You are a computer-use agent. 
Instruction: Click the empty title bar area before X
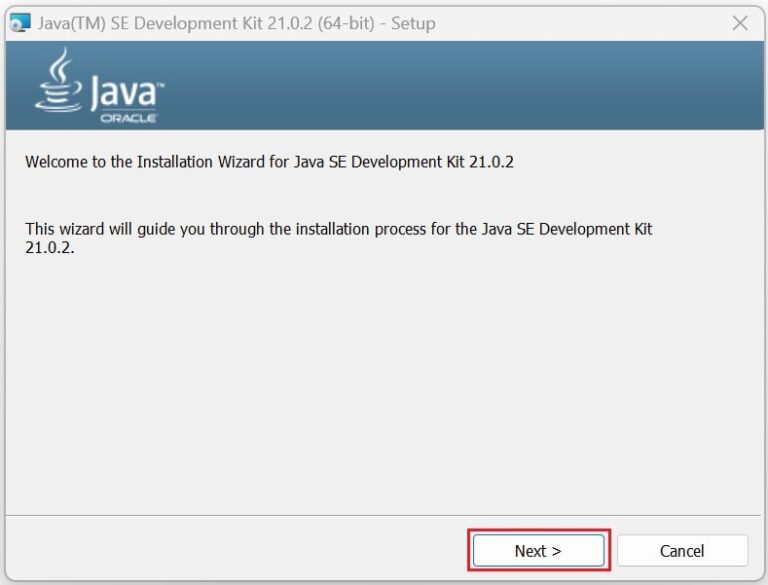583,23
